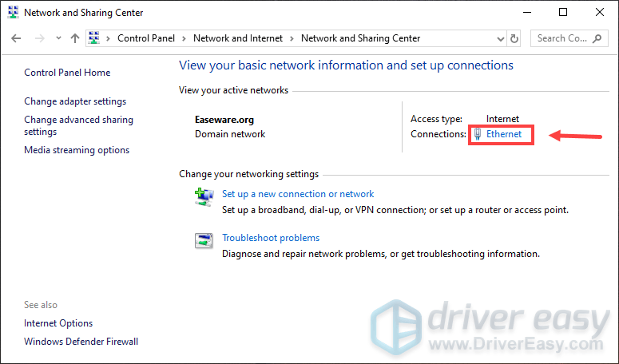Open Media streaming options
Screen dimensions: 619x364
click(x=77, y=150)
